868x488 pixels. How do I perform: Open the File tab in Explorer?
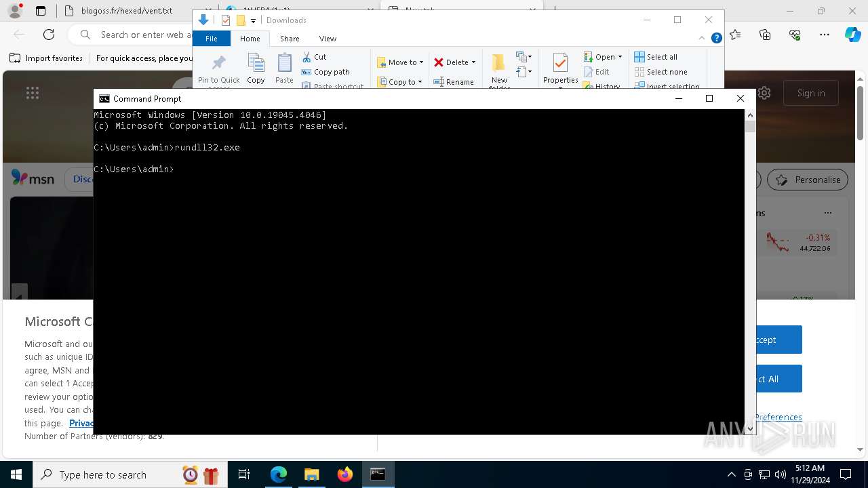tap(212, 39)
